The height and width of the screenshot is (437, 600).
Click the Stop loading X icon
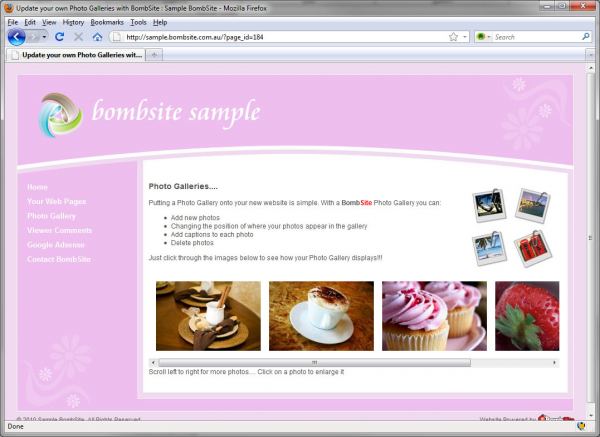78,37
